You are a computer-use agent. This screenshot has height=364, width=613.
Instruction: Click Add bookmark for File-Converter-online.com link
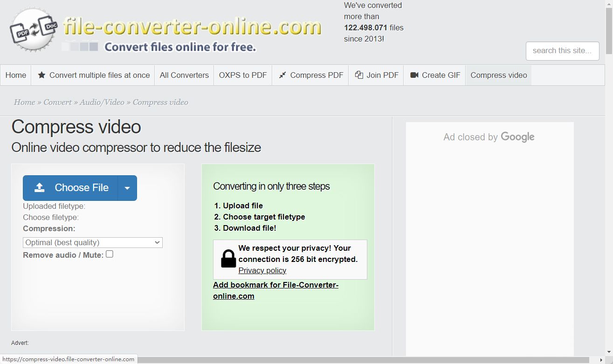[276, 290]
